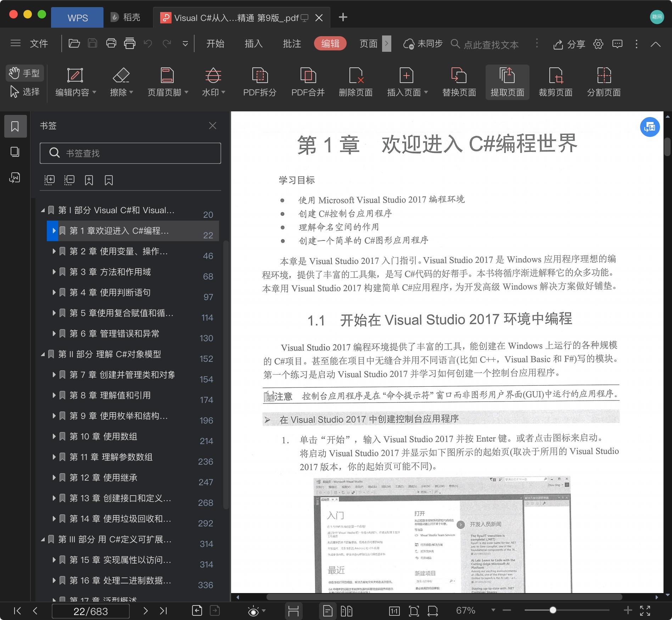Select the Hand (手型) tool
Image resolution: width=672 pixels, height=620 pixels.
tap(24, 73)
